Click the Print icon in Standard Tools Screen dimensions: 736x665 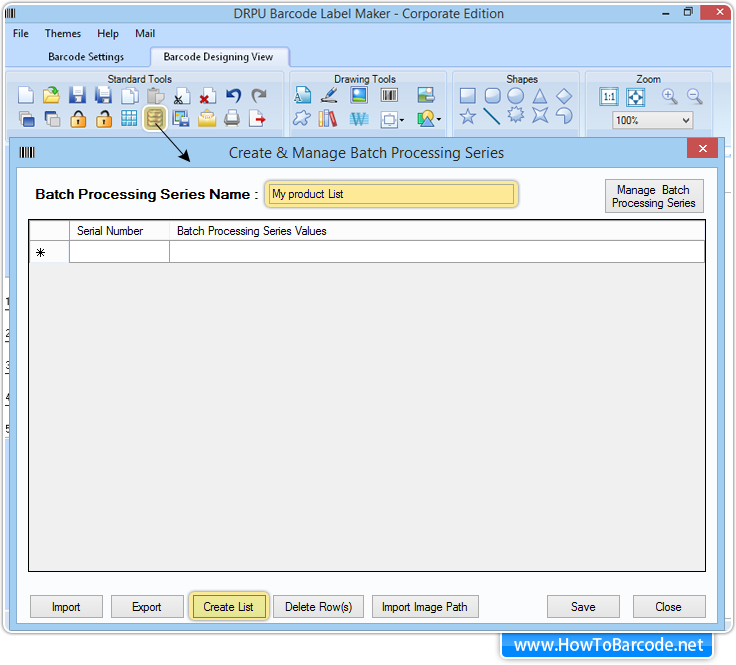coord(232,119)
